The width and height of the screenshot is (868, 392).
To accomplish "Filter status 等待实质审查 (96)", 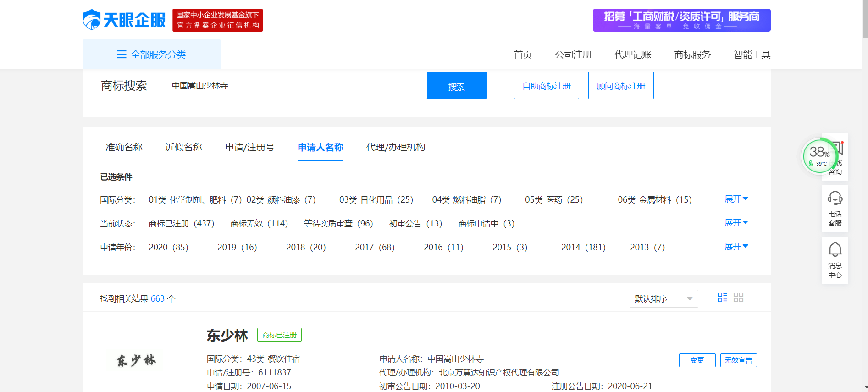I will 338,223.
